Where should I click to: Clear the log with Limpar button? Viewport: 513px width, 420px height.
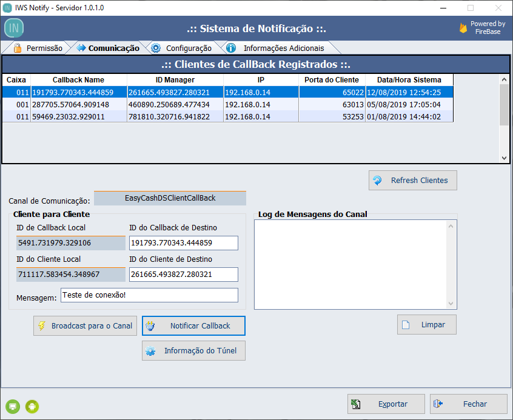pyautogui.click(x=426, y=324)
